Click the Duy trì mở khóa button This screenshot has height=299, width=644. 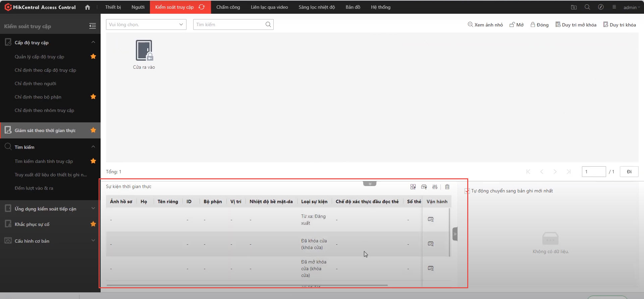coord(576,25)
